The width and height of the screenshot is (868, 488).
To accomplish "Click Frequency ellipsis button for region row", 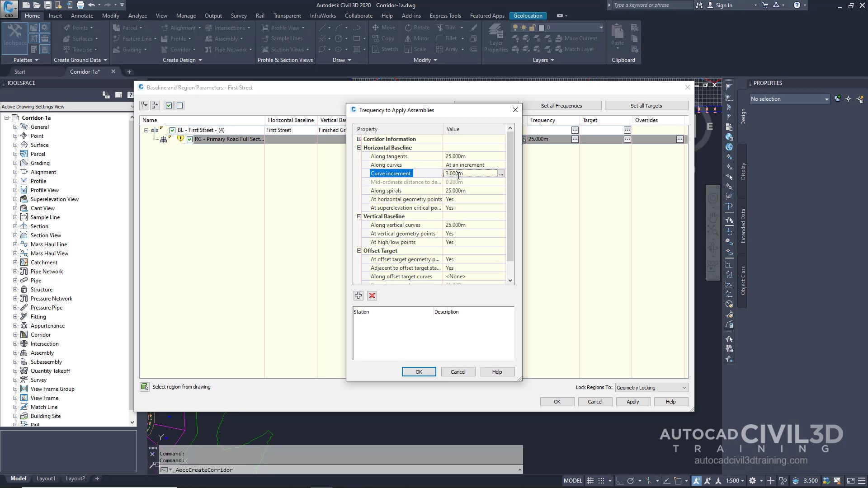I will pyautogui.click(x=575, y=139).
